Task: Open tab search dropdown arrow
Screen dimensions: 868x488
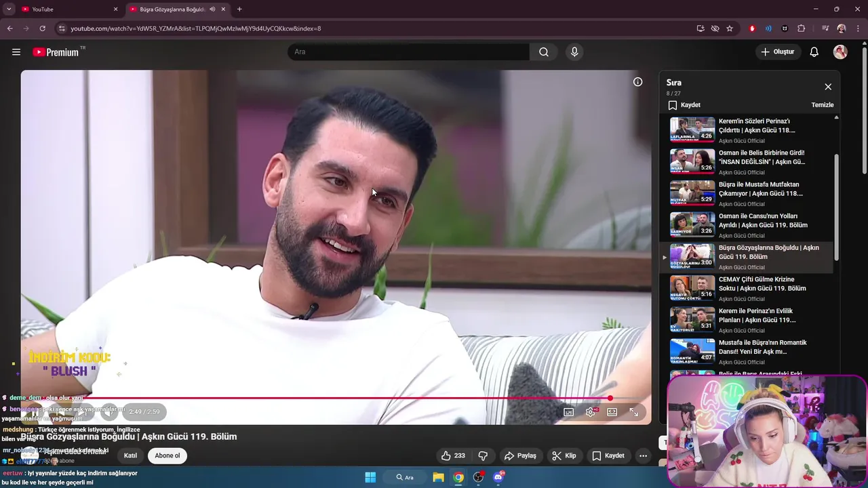Action: (x=9, y=9)
